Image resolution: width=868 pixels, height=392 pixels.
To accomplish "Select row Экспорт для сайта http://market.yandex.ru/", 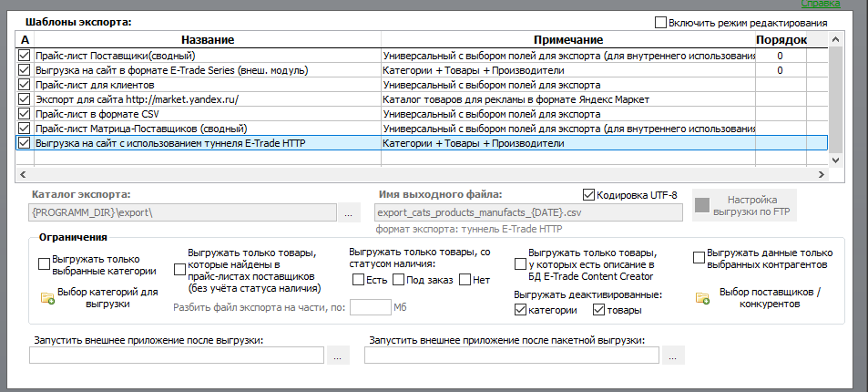I will (422, 99).
